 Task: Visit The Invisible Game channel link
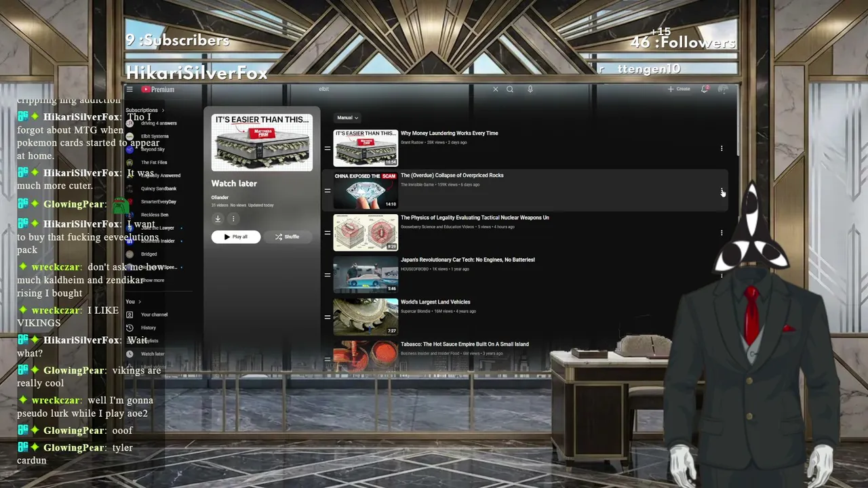pyautogui.click(x=416, y=184)
